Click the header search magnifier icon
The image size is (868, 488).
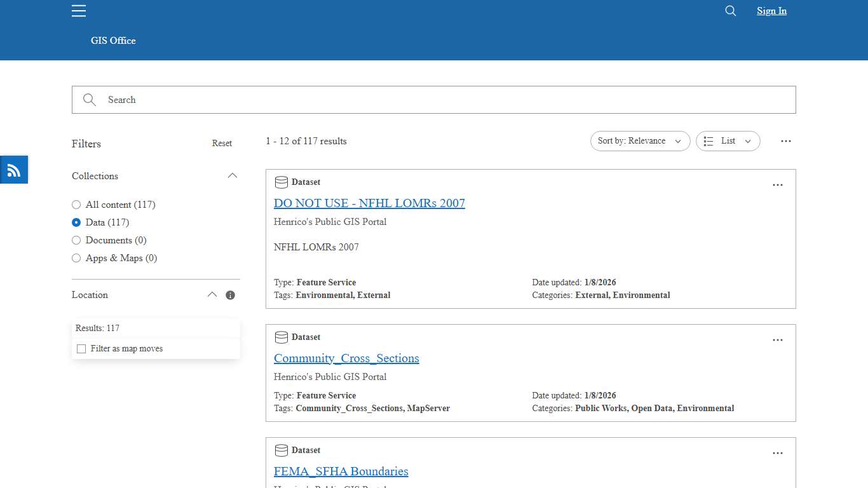pos(731,11)
